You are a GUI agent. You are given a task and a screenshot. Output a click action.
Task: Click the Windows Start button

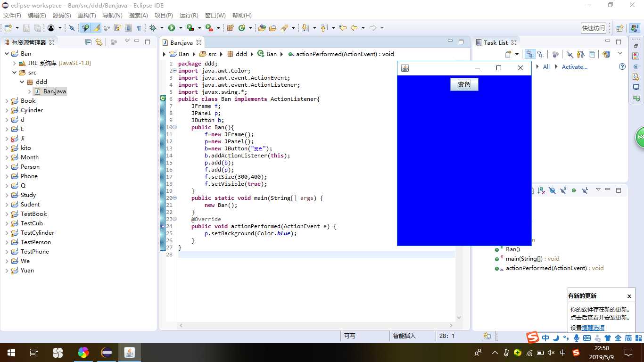click(11, 353)
